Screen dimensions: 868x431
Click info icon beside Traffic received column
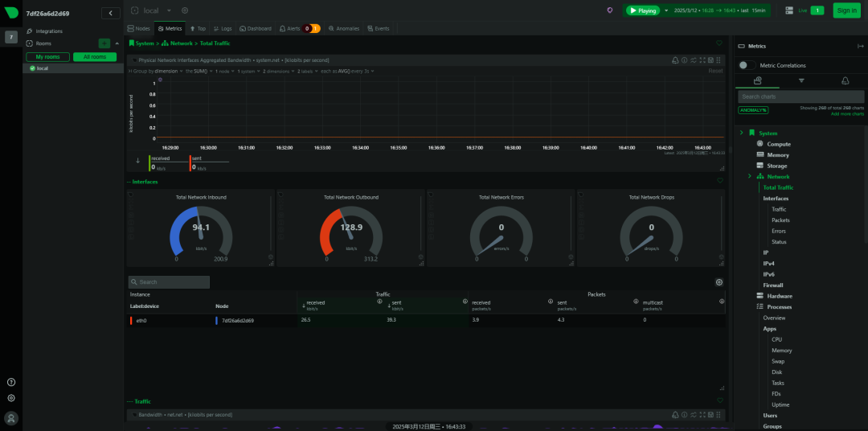click(x=379, y=302)
